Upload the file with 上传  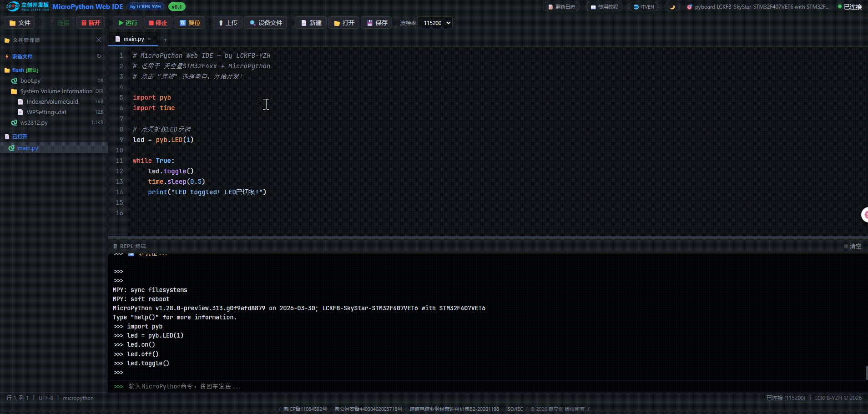(x=227, y=23)
